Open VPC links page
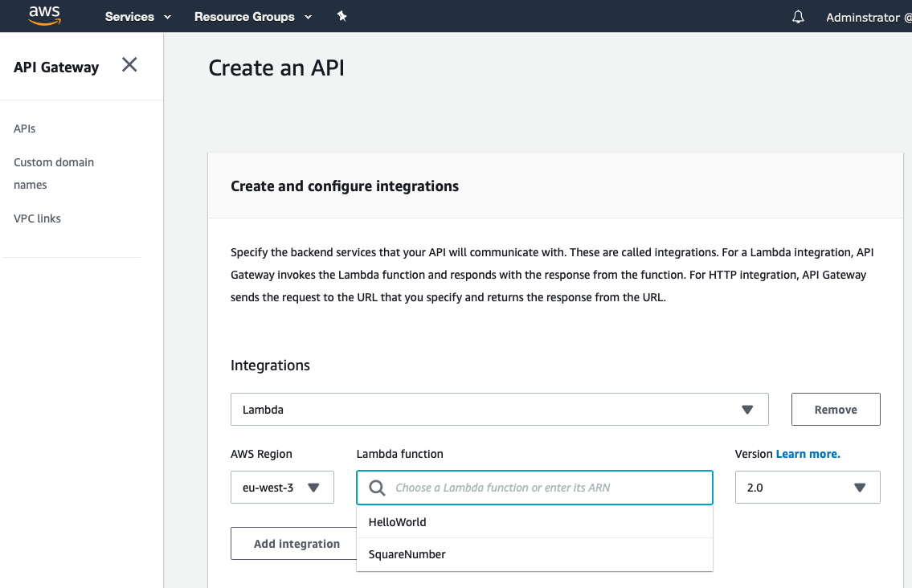The height and width of the screenshot is (588, 912). click(37, 218)
